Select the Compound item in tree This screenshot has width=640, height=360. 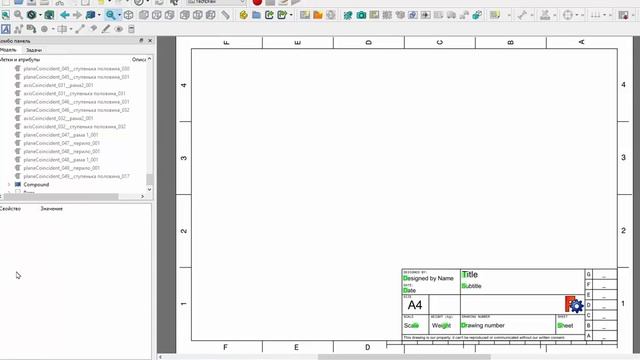(36, 184)
